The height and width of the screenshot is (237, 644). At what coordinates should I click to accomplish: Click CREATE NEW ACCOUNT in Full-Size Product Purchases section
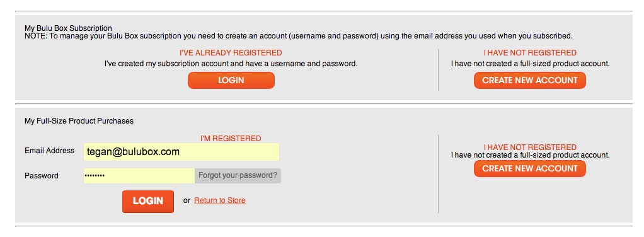pos(530,168)
